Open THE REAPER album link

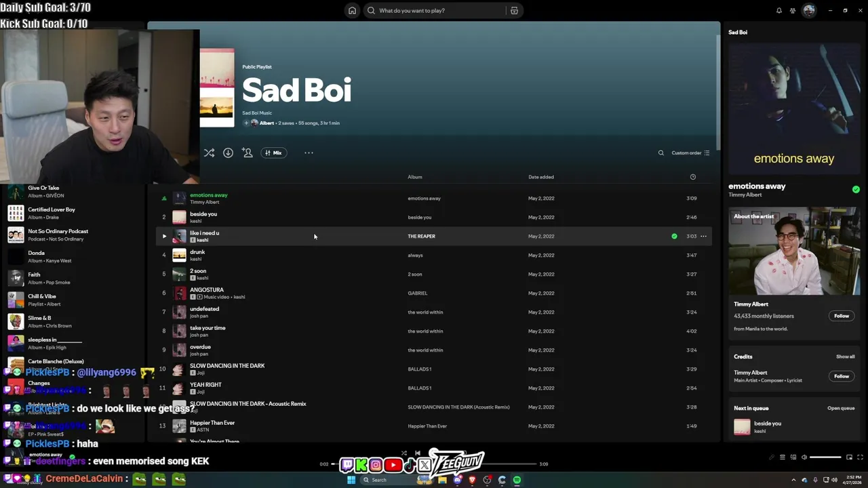coord(421,237)
